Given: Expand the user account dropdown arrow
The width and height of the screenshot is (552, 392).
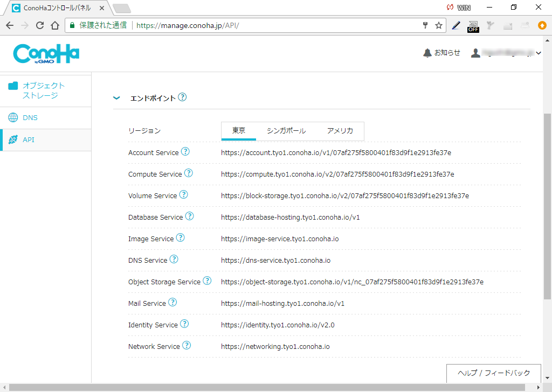Looking at the screenshot, I should (539, 53).
